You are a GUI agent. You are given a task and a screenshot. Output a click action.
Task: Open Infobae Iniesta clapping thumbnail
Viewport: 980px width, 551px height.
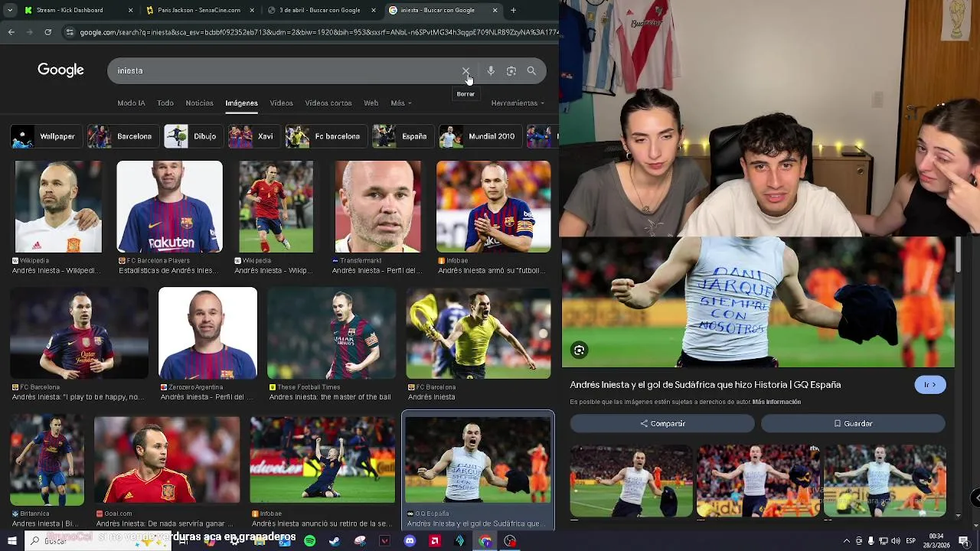click(x=493, y=207)
